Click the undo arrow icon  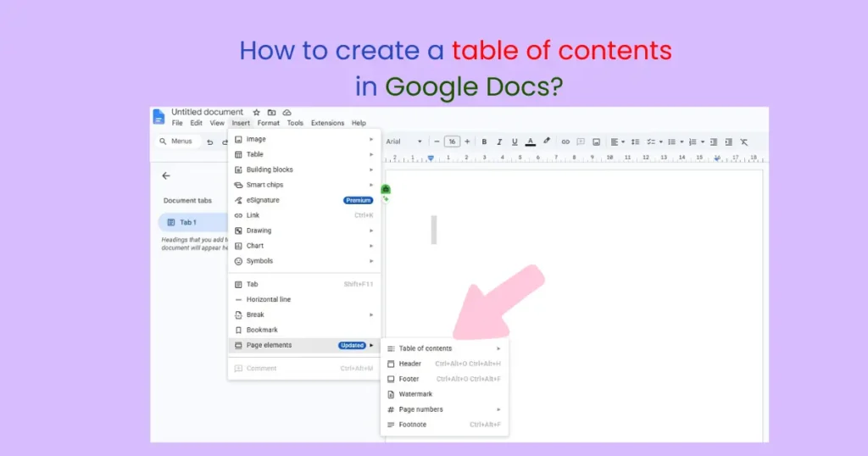point(210,142)
